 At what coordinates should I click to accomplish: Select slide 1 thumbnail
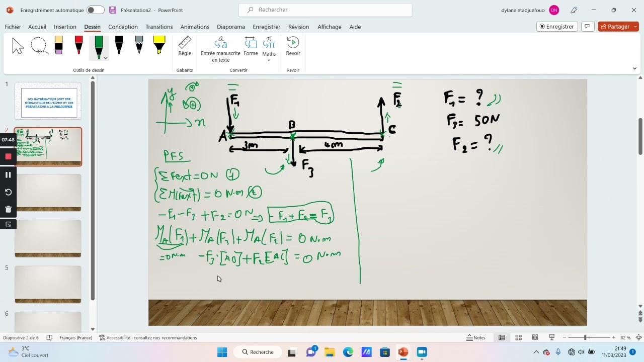(x=48, y=101)
